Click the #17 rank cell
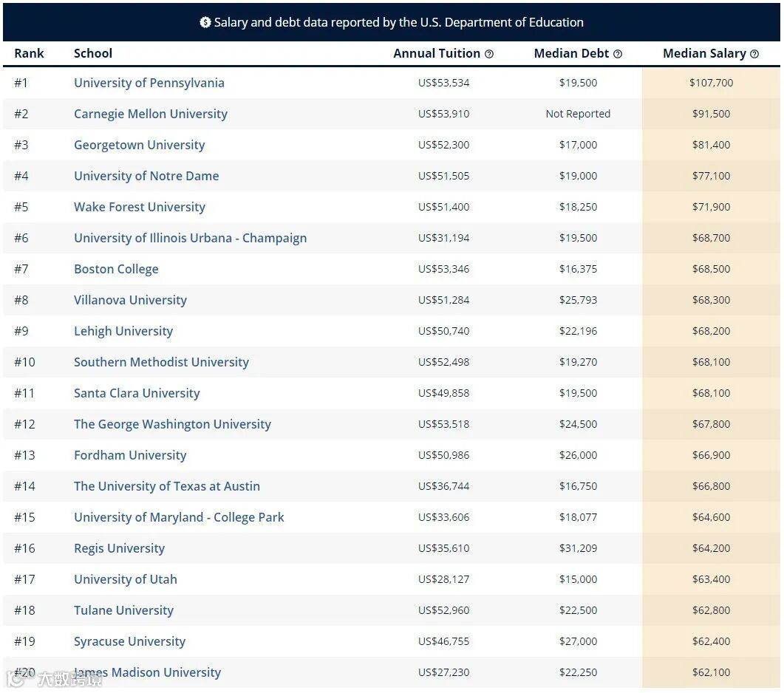Screen dimensions: 784x693 coord(24,579)
